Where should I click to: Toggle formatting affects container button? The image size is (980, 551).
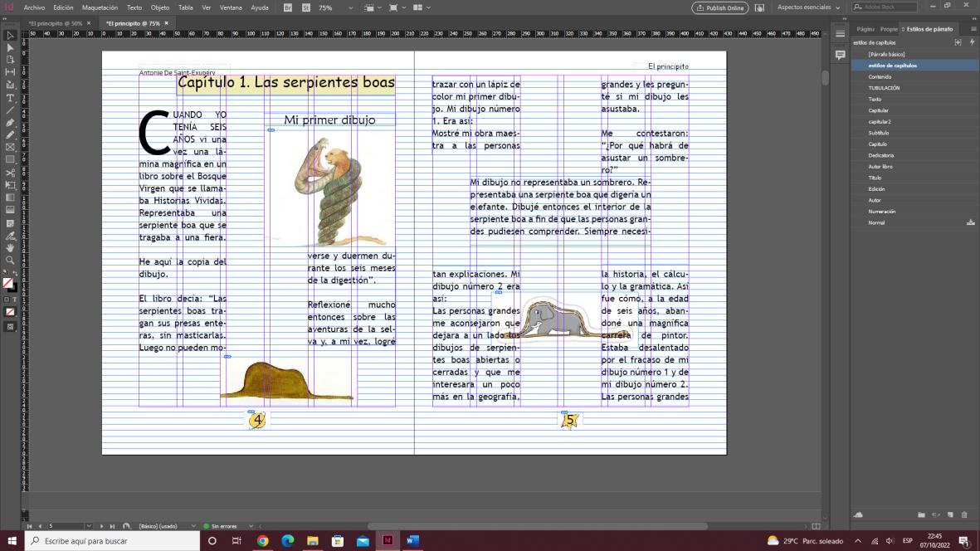tap(7, 300)
